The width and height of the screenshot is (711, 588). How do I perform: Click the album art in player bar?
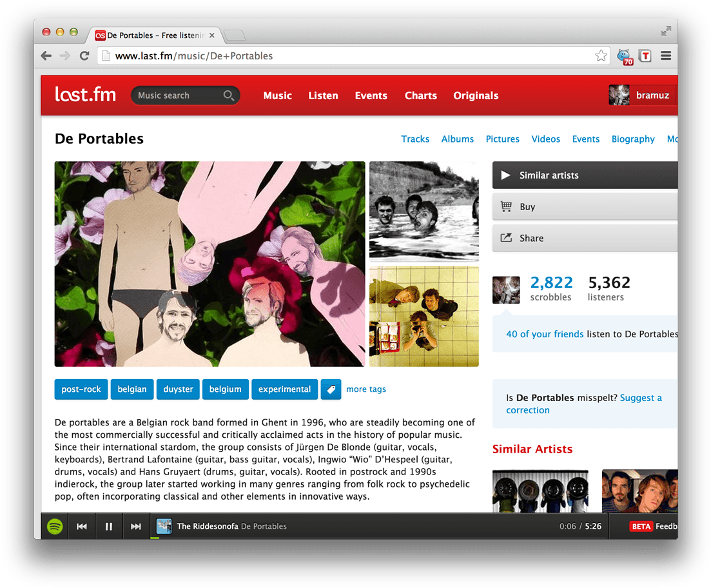pos(164,526)
